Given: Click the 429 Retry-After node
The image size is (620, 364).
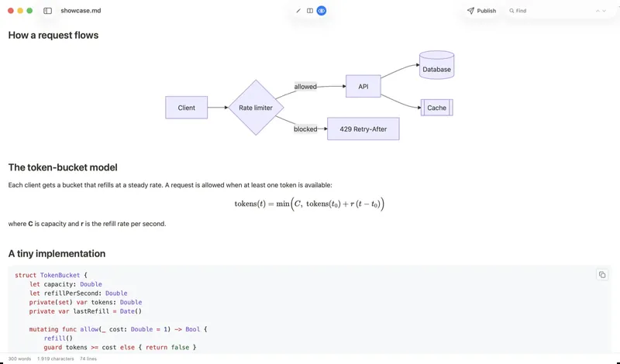Looking at the screenshot, I should pyautogui.click(x=363, y=129).
